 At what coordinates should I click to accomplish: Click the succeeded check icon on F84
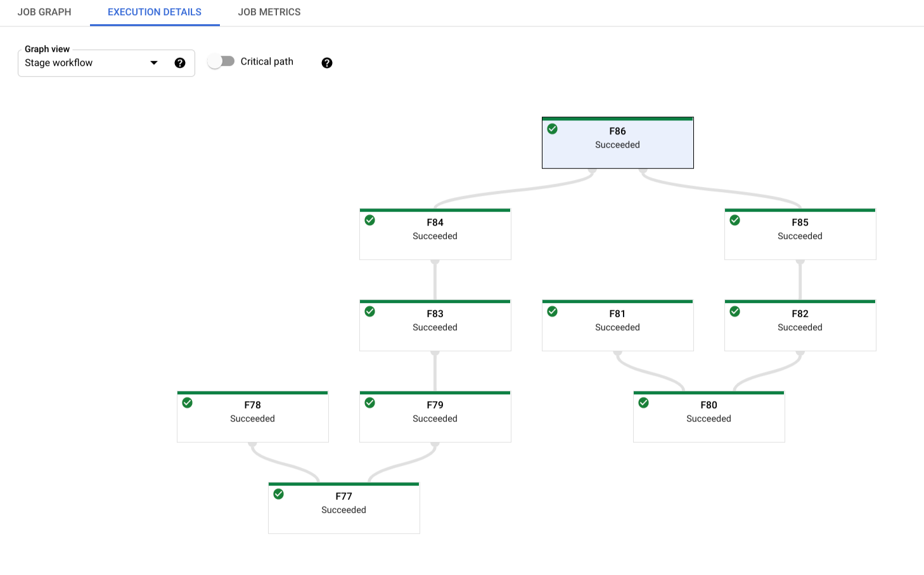[x=369, y=220]
